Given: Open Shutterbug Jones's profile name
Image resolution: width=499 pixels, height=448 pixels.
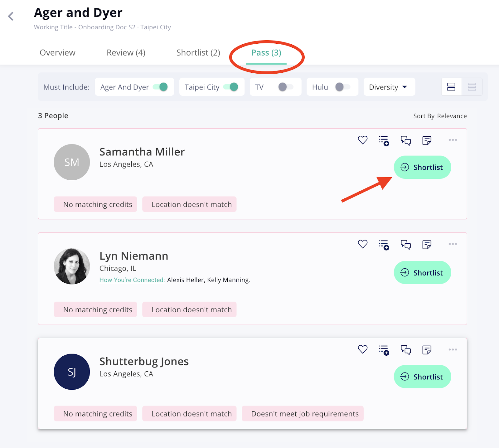Looking at the screenshot, I should pos(144,362).
